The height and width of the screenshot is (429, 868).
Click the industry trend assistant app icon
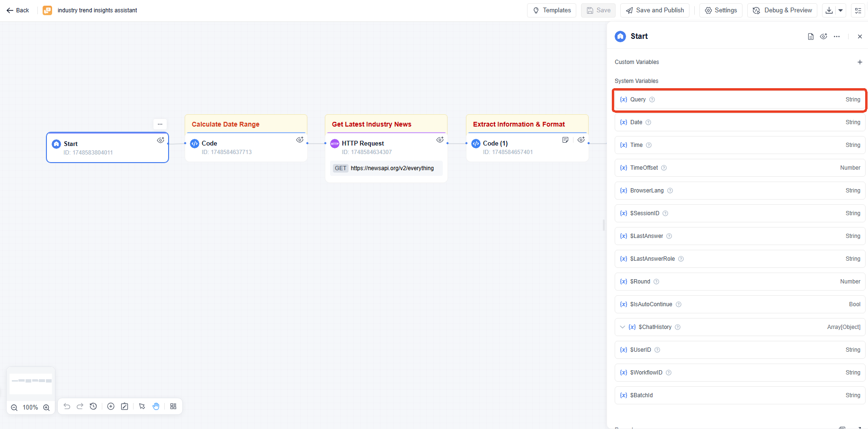click(x=47, y=10)
